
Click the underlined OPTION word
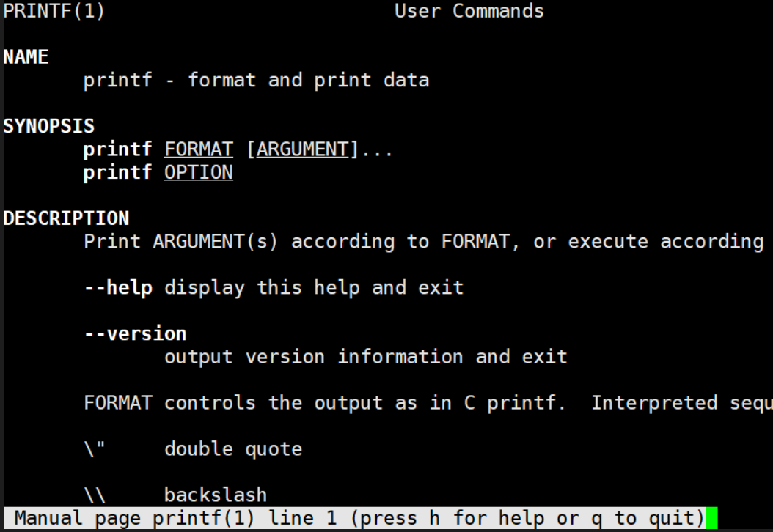coord(199,173)
